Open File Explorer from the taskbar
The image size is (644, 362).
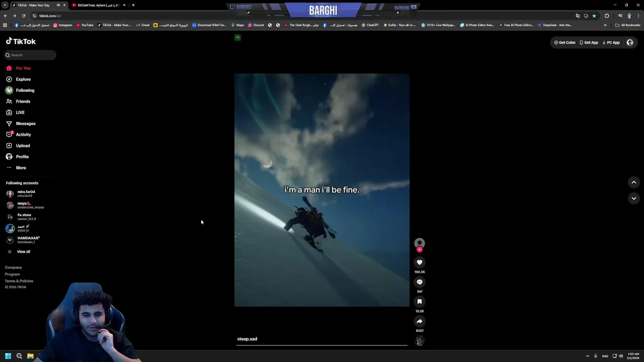coord(30,356)
